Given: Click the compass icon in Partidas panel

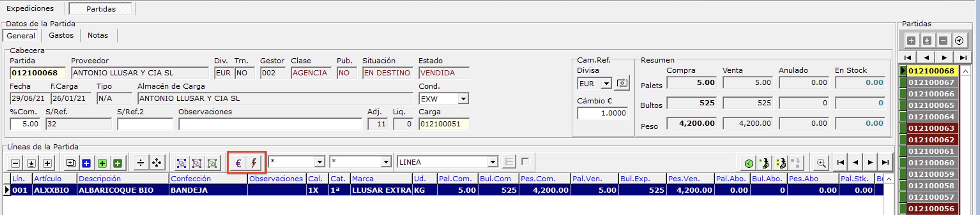Looking at the screenshot, I should (959, 41).
